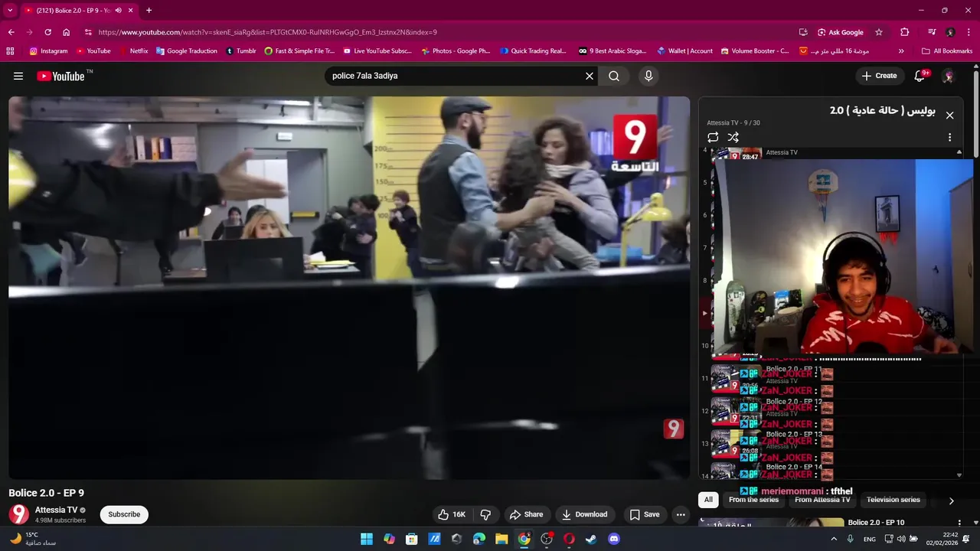Screen dimensions: 980x551
Task: Run search with the magnifier button
Action: [614, 76]
